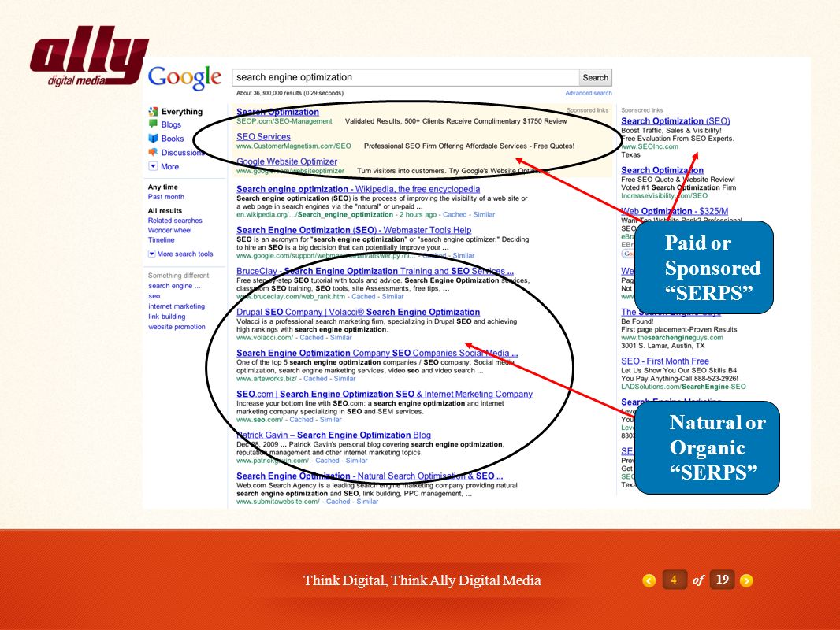Click the 'Think Digital, Think Ally Digital Media' tagline
The height and width of the screenshot is (630, 840).
(422, 580)
